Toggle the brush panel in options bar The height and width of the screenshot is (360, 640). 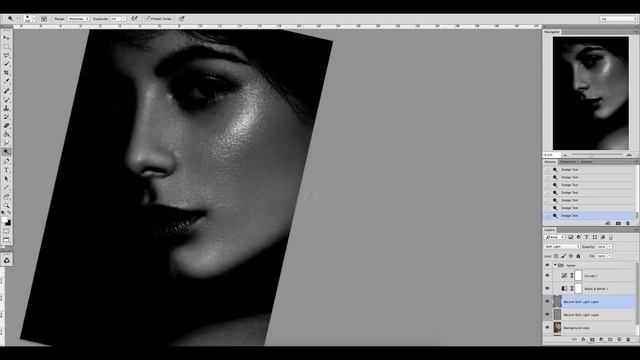click(x=44, y=19)
